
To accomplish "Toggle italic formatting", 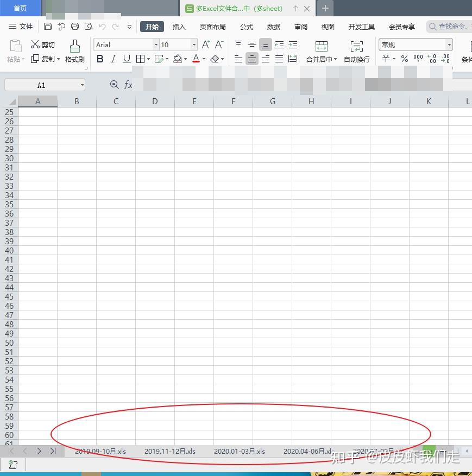I will pyautogui.click(x=113, y=59).
